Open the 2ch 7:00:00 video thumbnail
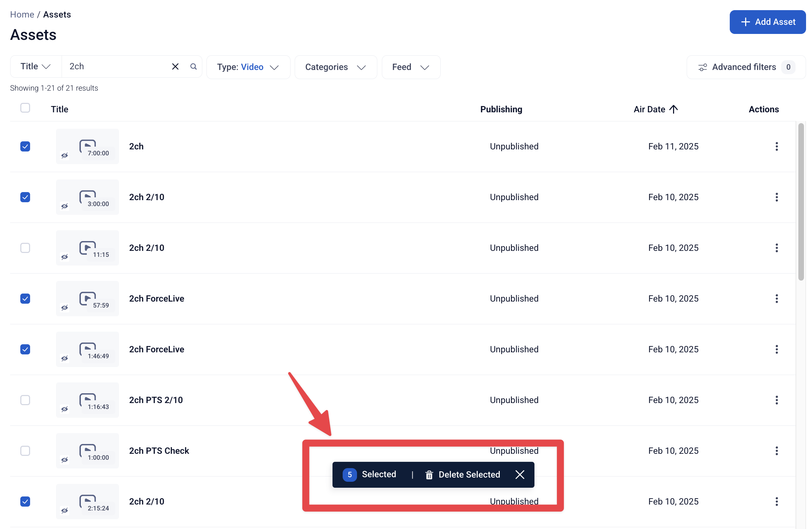This screenshot has height=529, width=812. coord(87,147)
